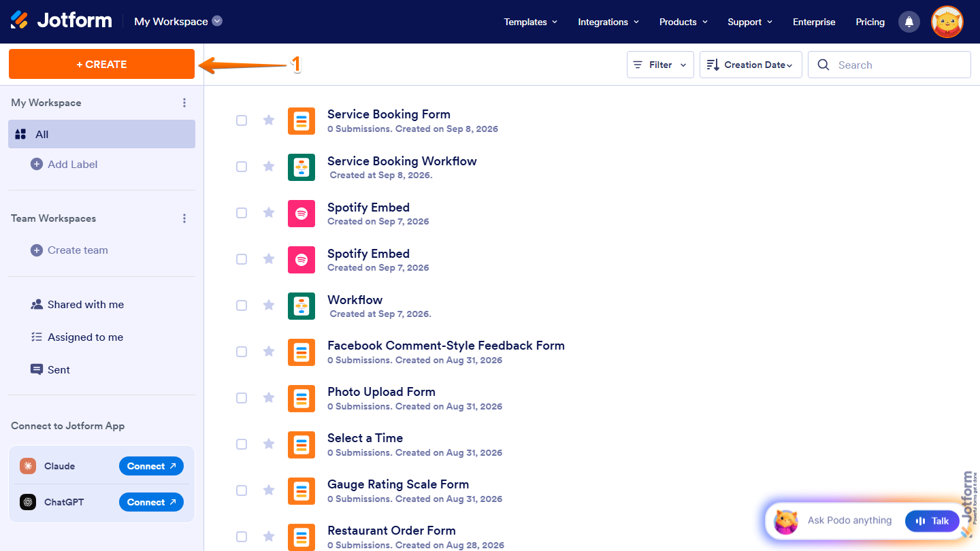
Task: Tick the Select a Time checkbox
Action: click(242, 444)
